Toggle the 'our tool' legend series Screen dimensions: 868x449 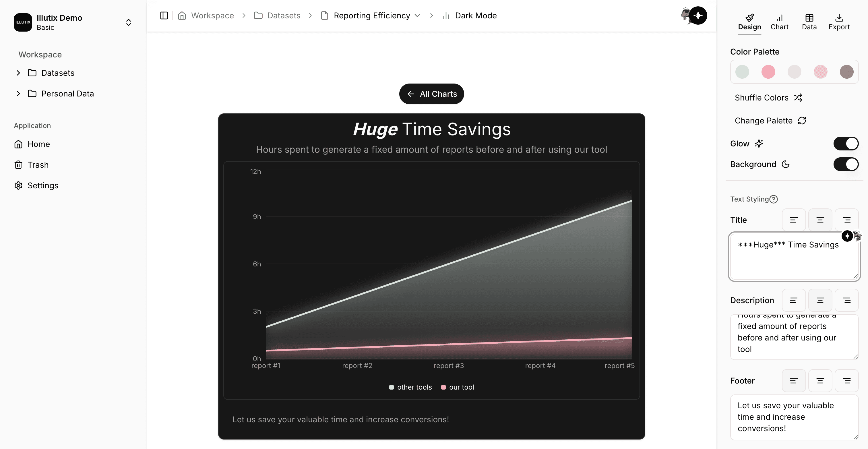point(457,387)
